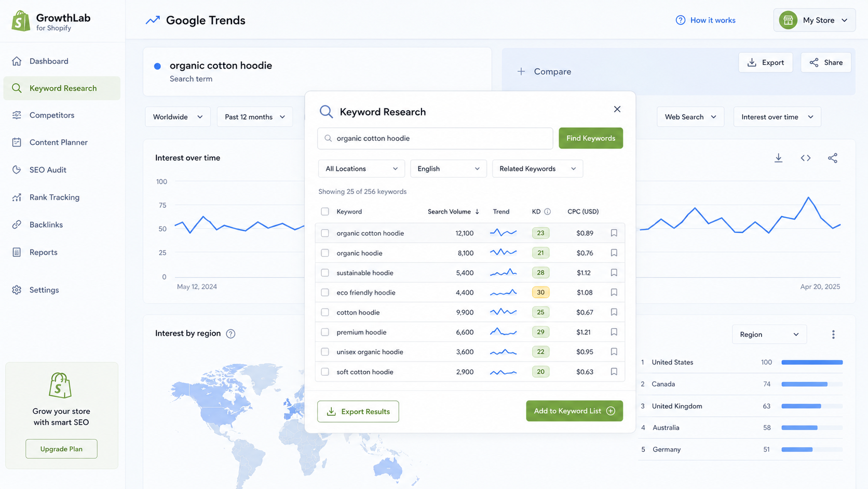Click the GrowthLab Shopify logo

point(21,21)
